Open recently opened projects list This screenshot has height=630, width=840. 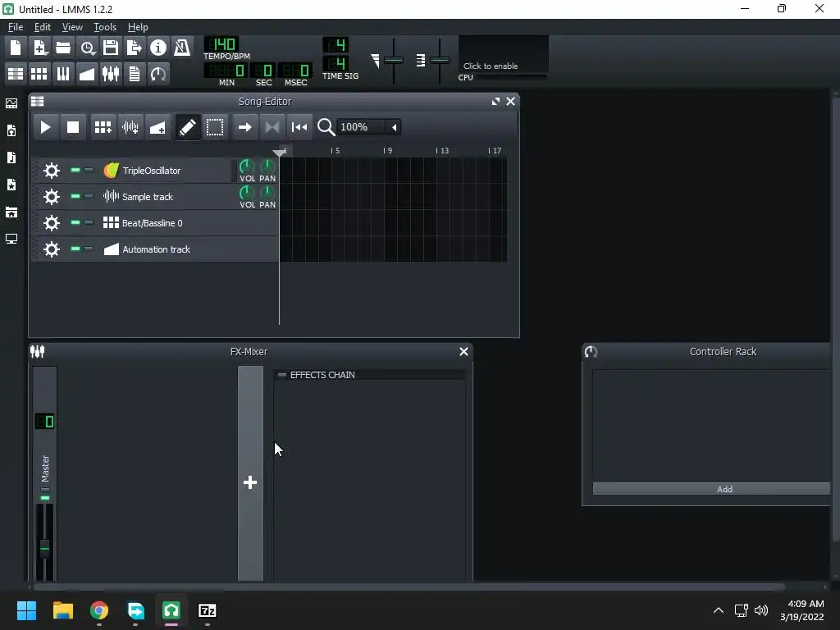(x=87, y=48)
